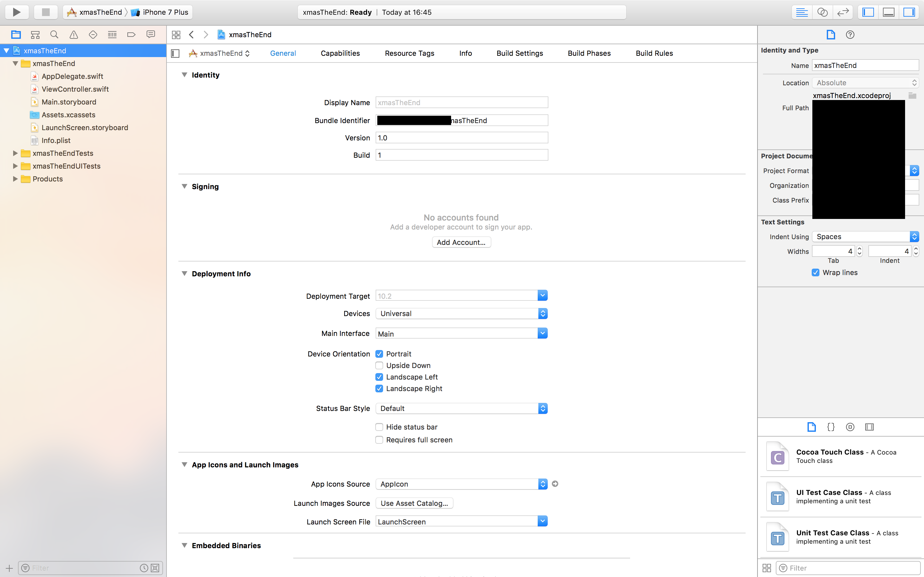The height and width of the screenshot is (577, 924).
Task: Enable the Upside Down device orientation
Action: click(x=379, y=365)
